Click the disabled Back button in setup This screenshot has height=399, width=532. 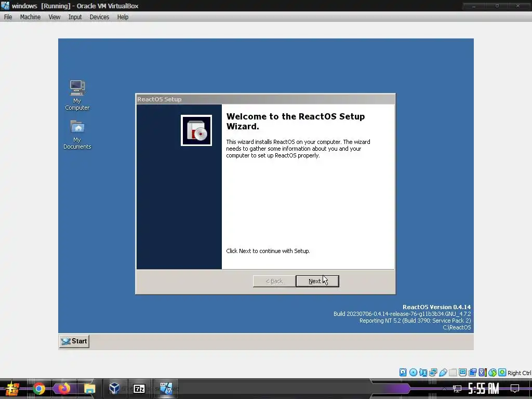click(x=274, y=281)
